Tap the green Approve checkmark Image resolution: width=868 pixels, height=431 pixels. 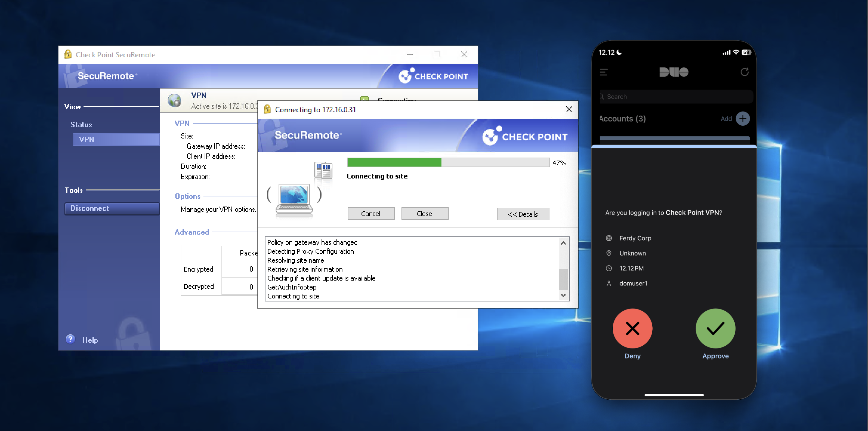tap(715, 328)
